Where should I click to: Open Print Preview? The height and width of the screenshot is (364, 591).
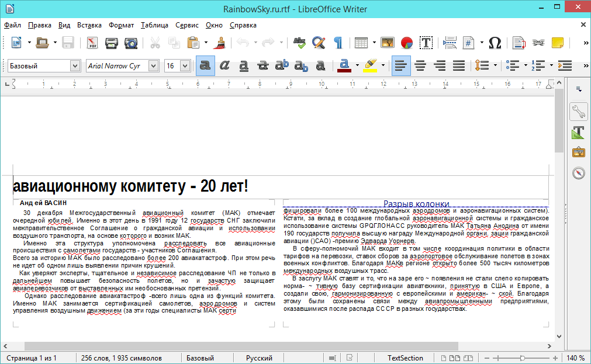131,43
